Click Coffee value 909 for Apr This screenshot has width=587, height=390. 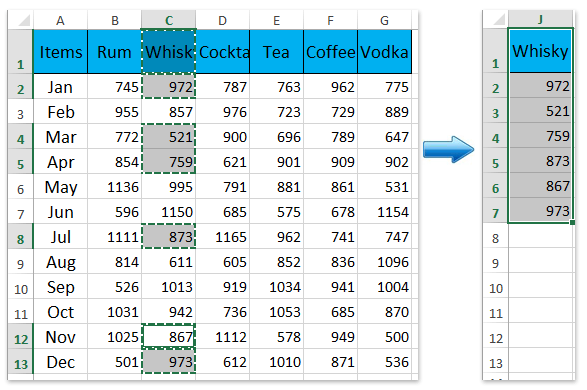click(330, 162)
